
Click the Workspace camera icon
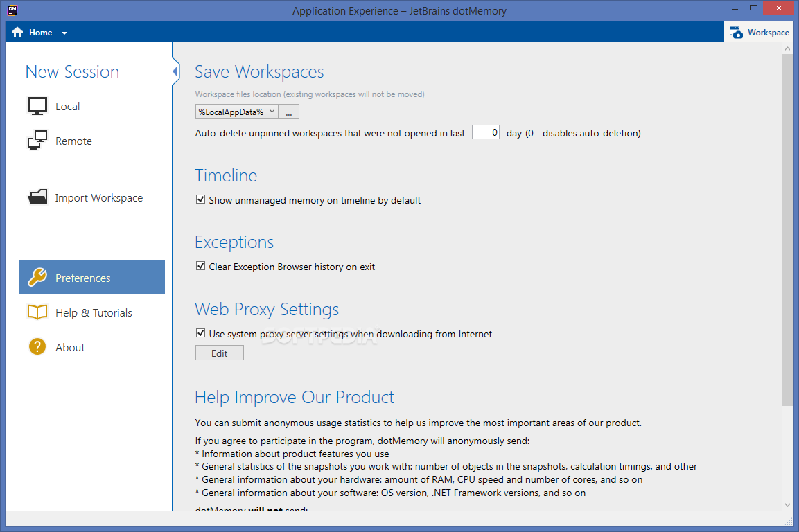click(736, 33)
